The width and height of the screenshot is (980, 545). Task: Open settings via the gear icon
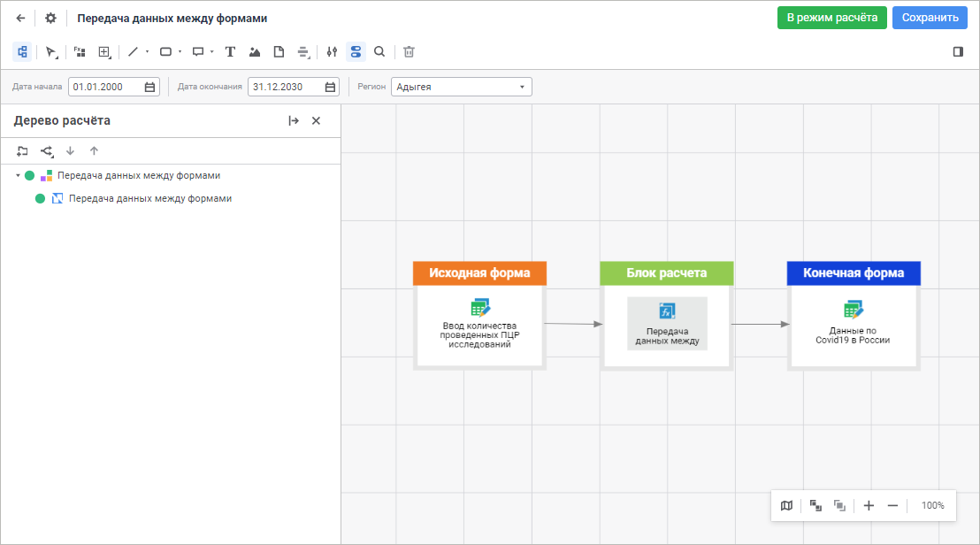[50, 18]
